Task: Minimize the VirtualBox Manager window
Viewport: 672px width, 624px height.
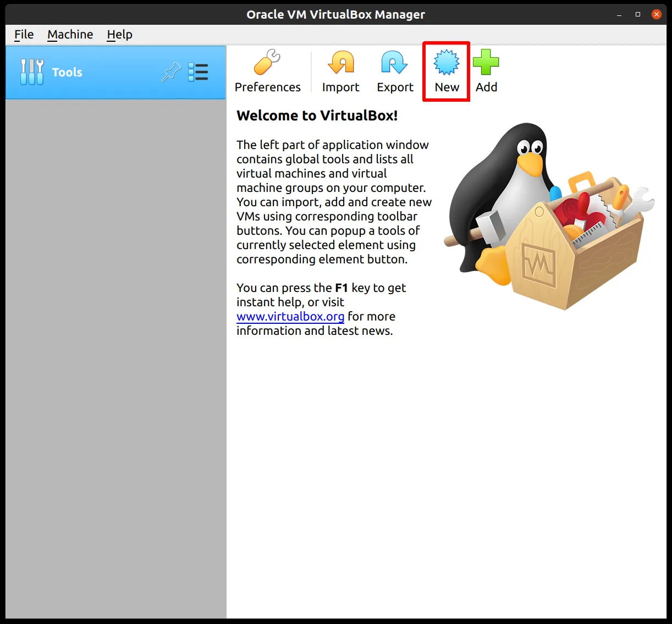Action: point(620,15)
